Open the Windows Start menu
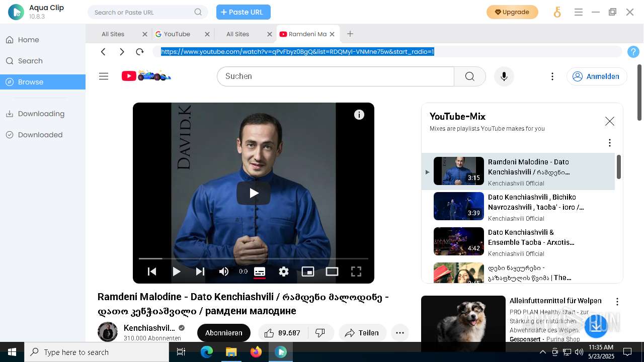Screen dimensions: 644x362 coord(12,352)
